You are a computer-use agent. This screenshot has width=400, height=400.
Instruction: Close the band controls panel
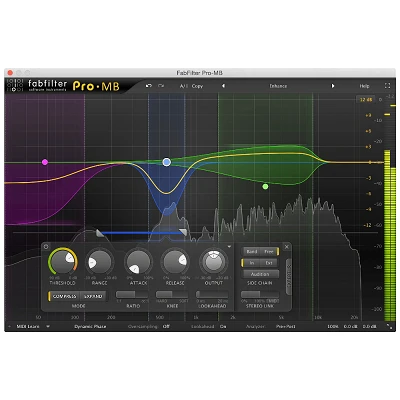tap(287, 247)
